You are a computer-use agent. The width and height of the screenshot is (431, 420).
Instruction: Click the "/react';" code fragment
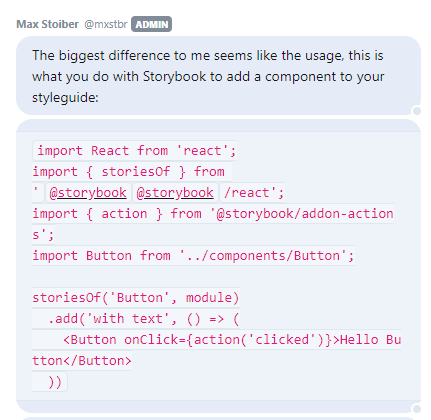(x=253, y=193)
